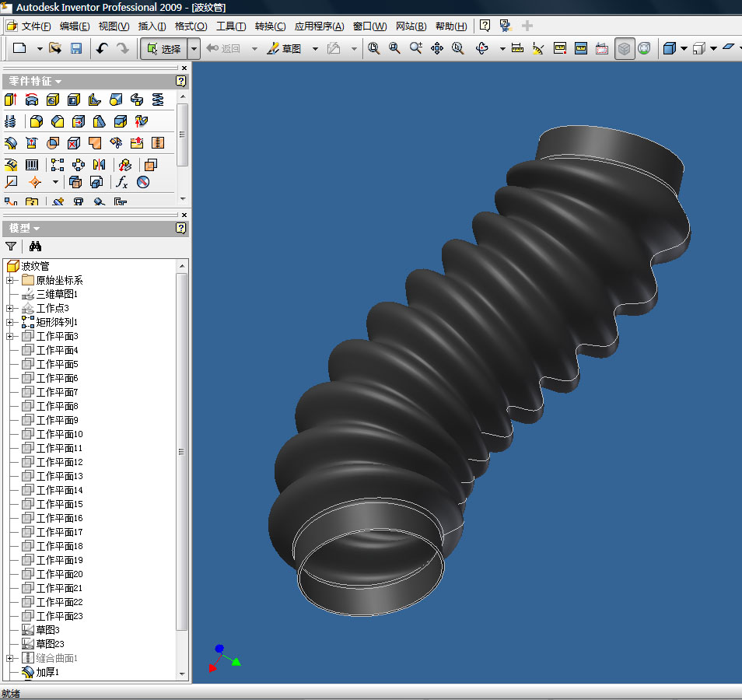Click the Zoom All toolbar icon
Screen dimensions: 742x700
pyautogui.click(x=374, y=48)
